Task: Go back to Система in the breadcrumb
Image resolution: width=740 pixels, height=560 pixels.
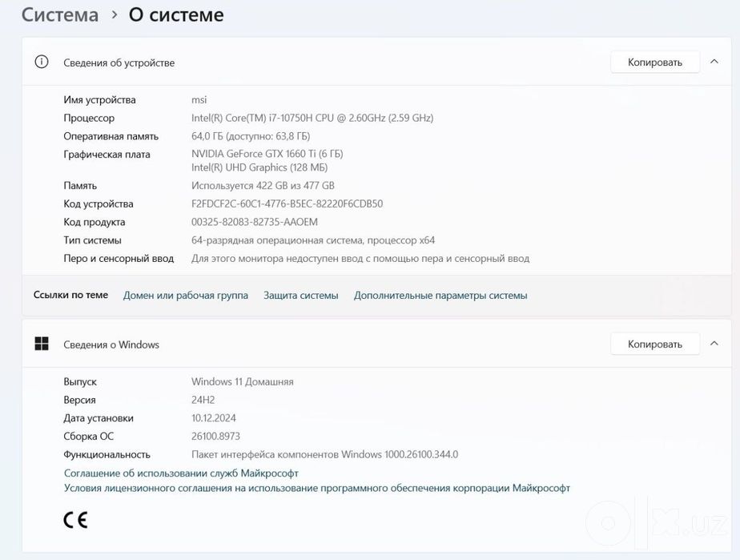Action: point(60,14)
